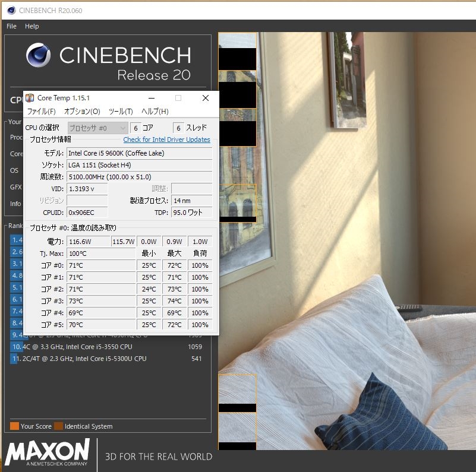Screen dimensions: 476x472
Task: Click the score 541 in ranking
Action: click(x=197, y=359)
